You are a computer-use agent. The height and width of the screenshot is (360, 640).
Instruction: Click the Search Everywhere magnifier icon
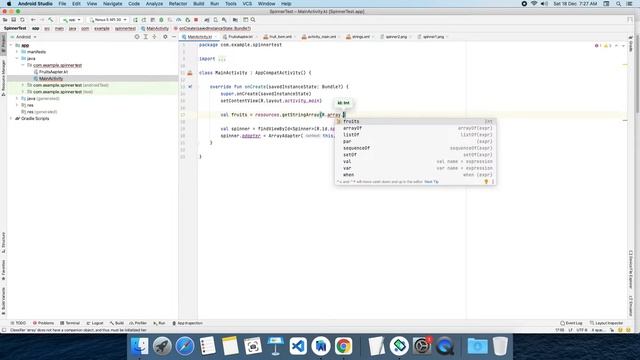tap(253, 20)
